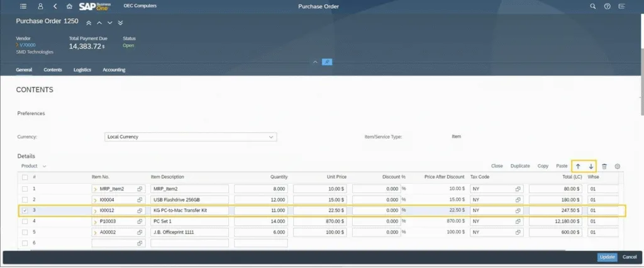Open table settings gear icon

pos(618,166)
